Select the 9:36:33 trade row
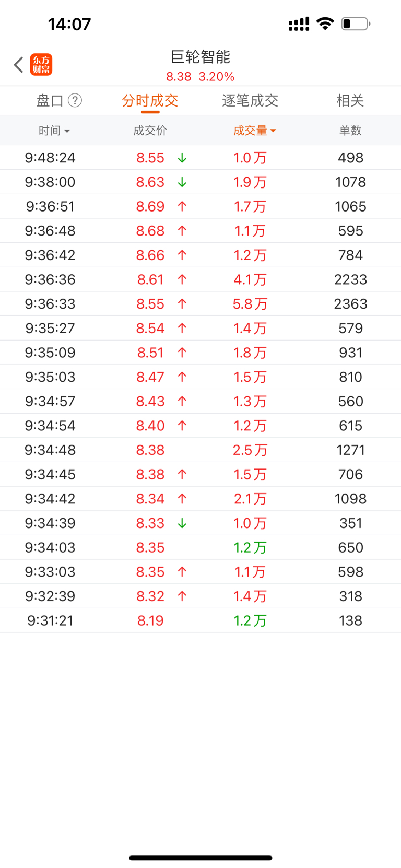The width and height of the screenshot is (401, 868). [x=200, y=304]
